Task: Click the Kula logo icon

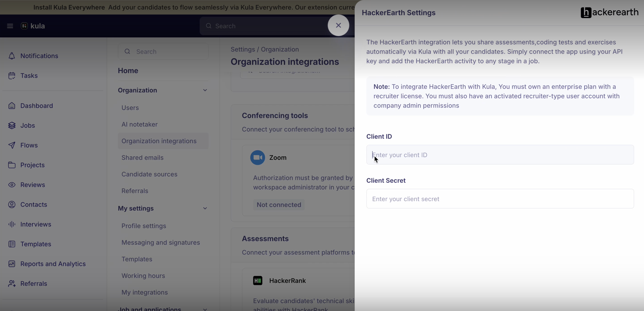Action: coord(24,26)
